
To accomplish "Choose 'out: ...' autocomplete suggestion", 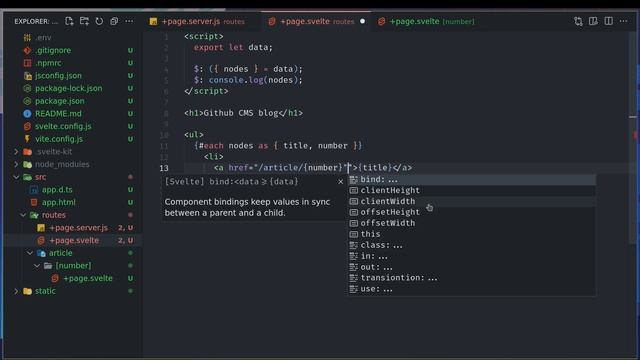I will tap(472, 267).
